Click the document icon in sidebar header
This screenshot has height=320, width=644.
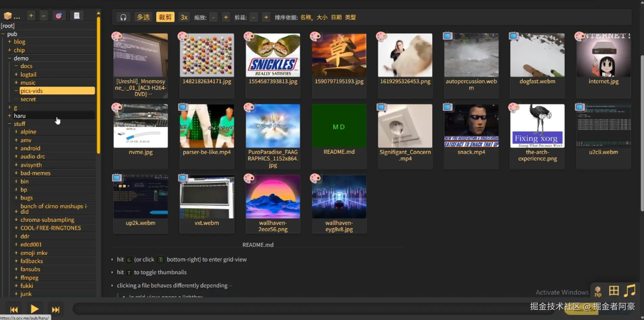pos(77,16)
